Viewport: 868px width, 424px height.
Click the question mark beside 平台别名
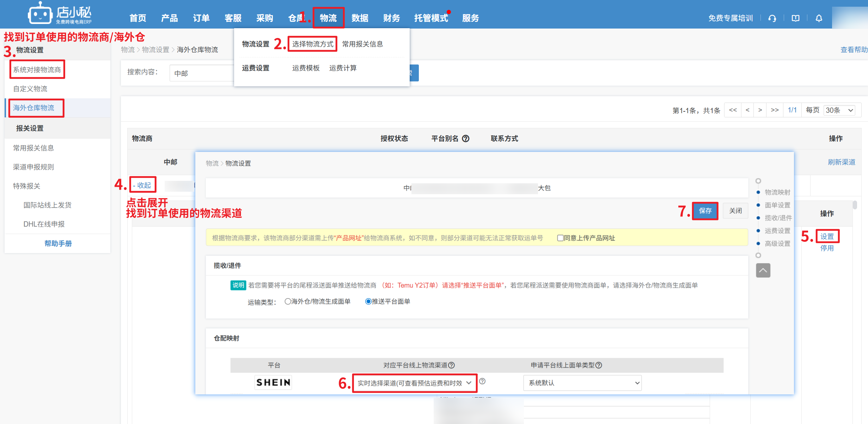(x=466, y=139)
